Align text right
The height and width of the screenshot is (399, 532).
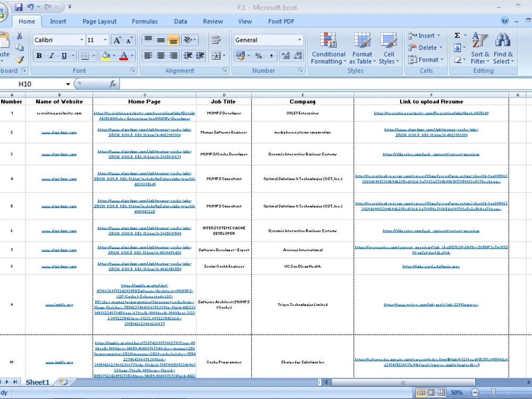click(x=173, y=56)
